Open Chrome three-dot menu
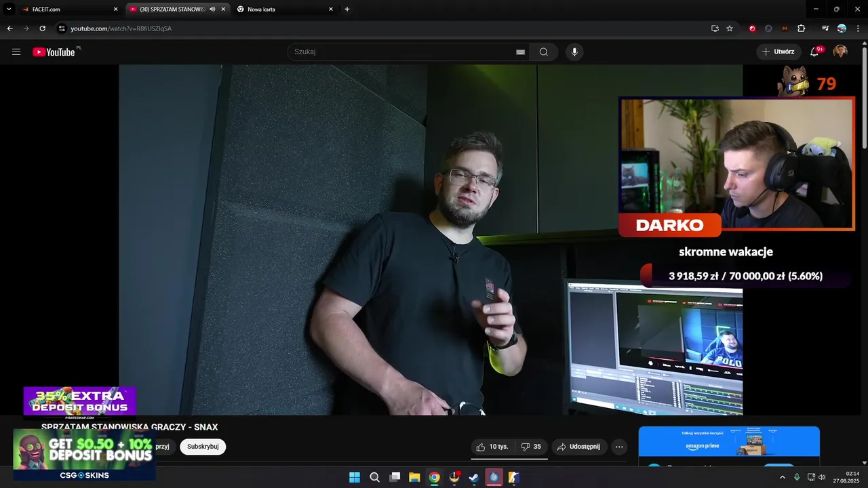 [859, 28]
